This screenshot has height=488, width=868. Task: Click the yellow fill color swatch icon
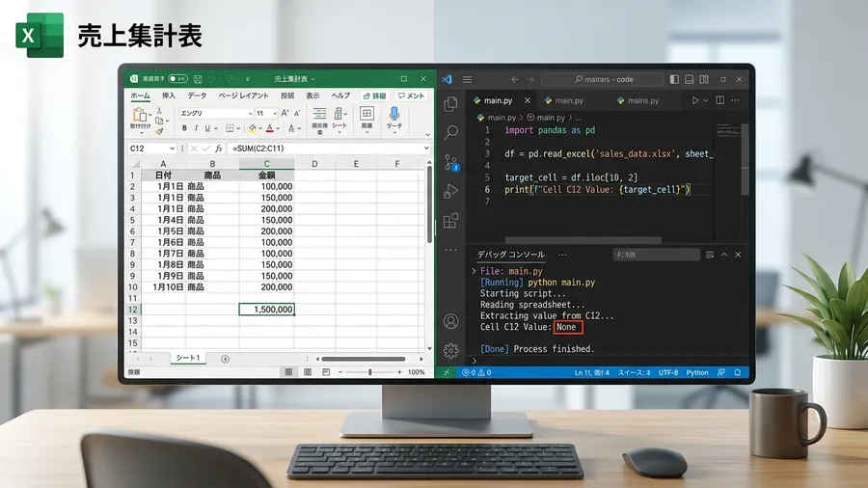click(x=253, y=128)
